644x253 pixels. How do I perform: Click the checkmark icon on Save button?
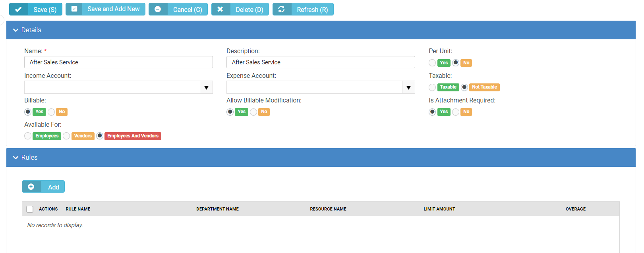pyautogui.click(x=18, y=9)
